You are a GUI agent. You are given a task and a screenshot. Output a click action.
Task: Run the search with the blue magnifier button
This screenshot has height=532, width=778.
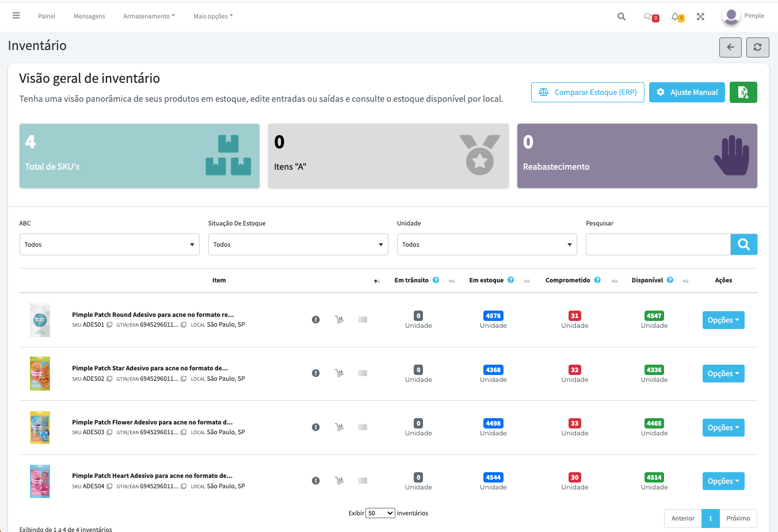(x=743, y=244)
